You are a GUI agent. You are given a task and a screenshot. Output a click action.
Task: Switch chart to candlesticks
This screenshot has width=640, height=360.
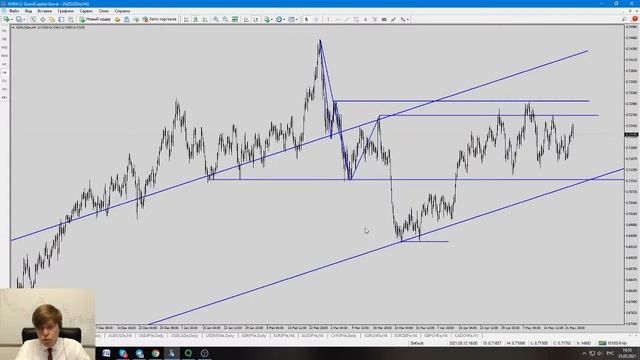pos(196,19)
